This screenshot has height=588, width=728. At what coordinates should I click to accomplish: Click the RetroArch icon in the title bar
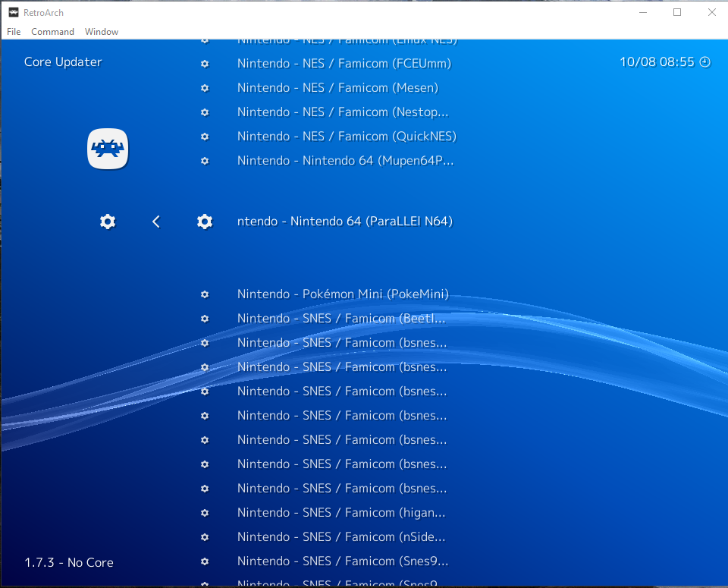[14, 12]
